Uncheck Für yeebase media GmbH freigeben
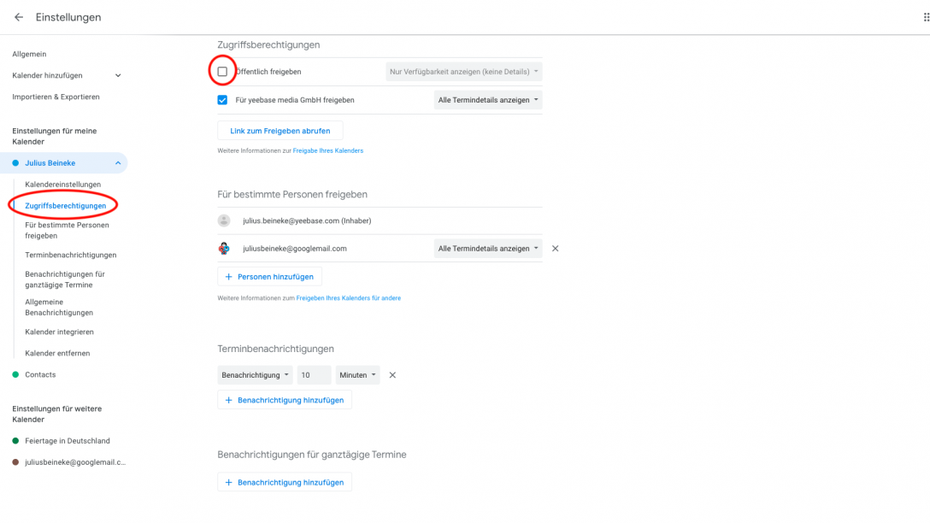Screen dimensions: 930x523 (x=222, y=100)
